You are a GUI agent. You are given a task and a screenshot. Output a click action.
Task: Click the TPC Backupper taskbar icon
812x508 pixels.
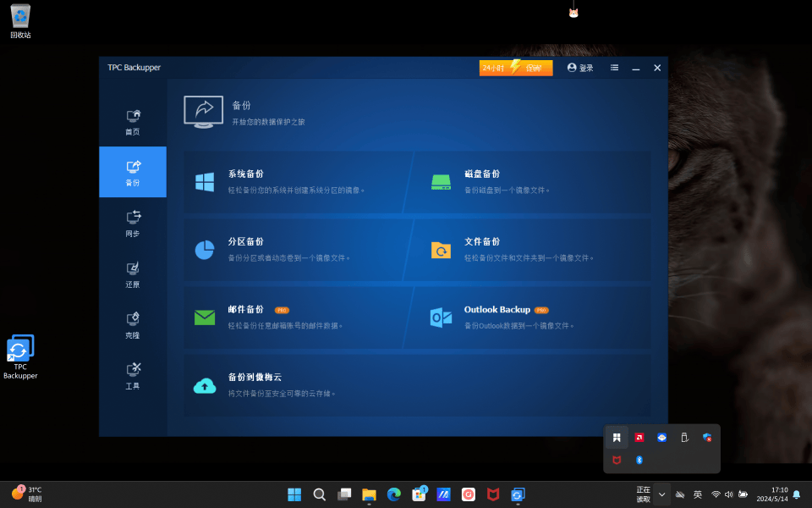518,494
